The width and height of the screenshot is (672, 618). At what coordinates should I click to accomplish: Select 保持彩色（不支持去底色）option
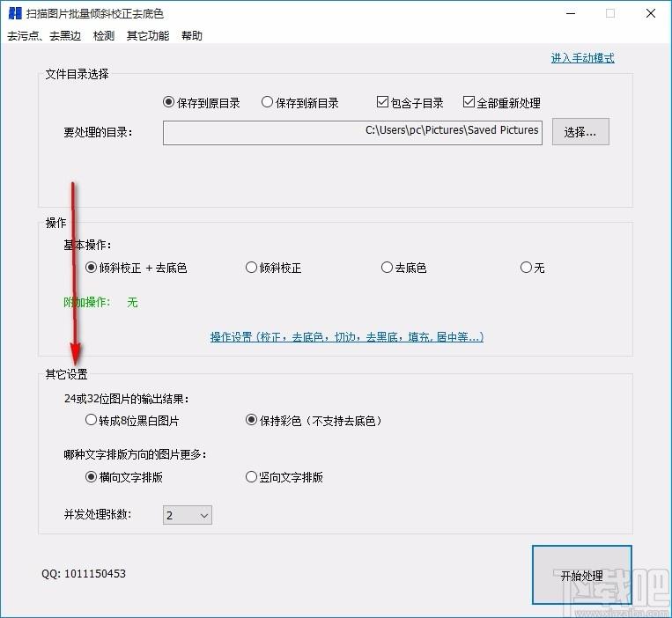[314, 420]
